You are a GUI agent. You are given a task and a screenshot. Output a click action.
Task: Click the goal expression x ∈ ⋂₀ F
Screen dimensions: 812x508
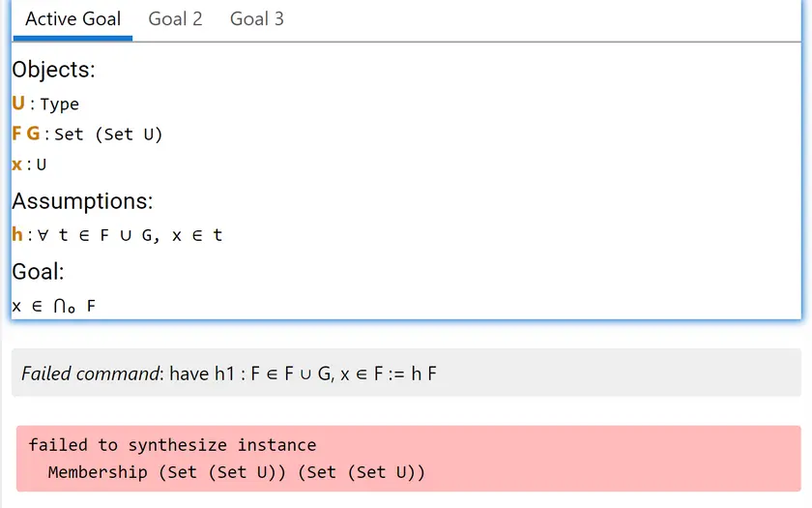pos(54,306)
